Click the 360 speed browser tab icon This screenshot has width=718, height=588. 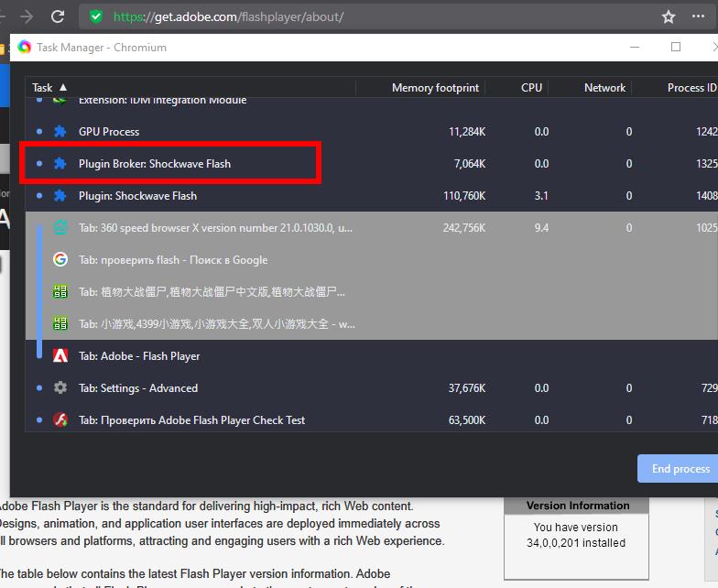pos(60,227)
